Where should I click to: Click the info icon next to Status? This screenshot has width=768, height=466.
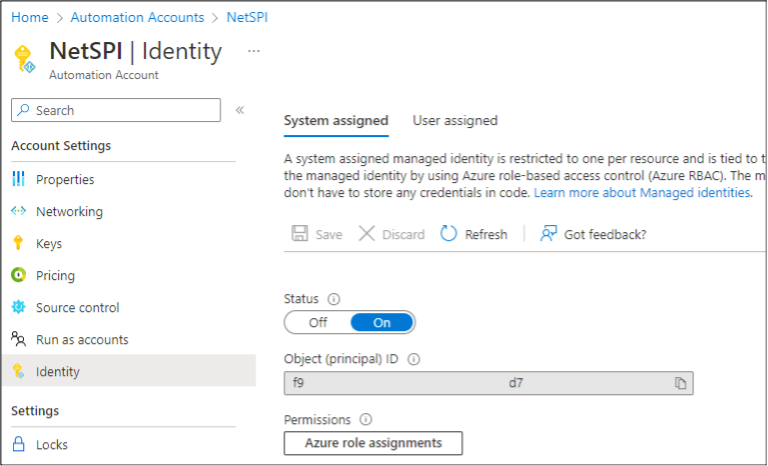(334, 299)
